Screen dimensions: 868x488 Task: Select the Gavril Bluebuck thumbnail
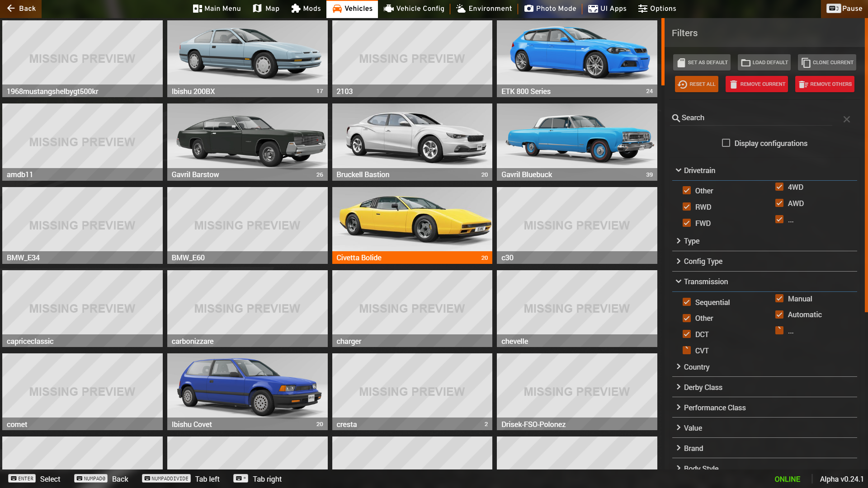point(577,142)
